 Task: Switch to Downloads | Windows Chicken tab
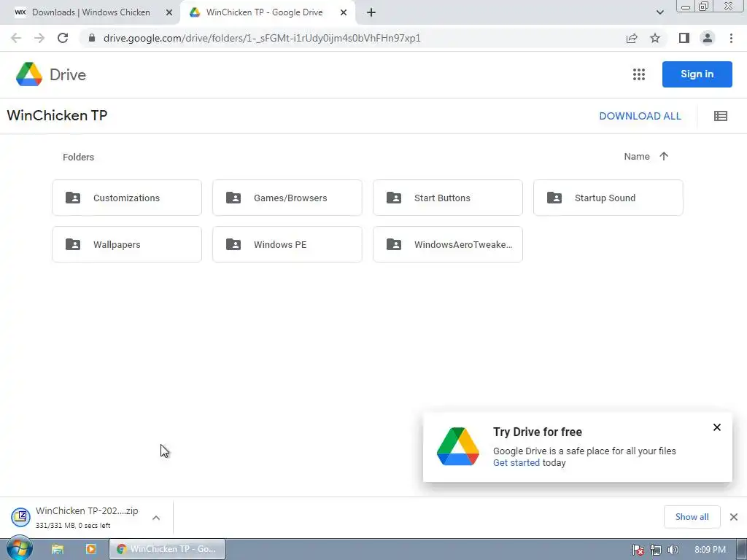pos(90,12)
